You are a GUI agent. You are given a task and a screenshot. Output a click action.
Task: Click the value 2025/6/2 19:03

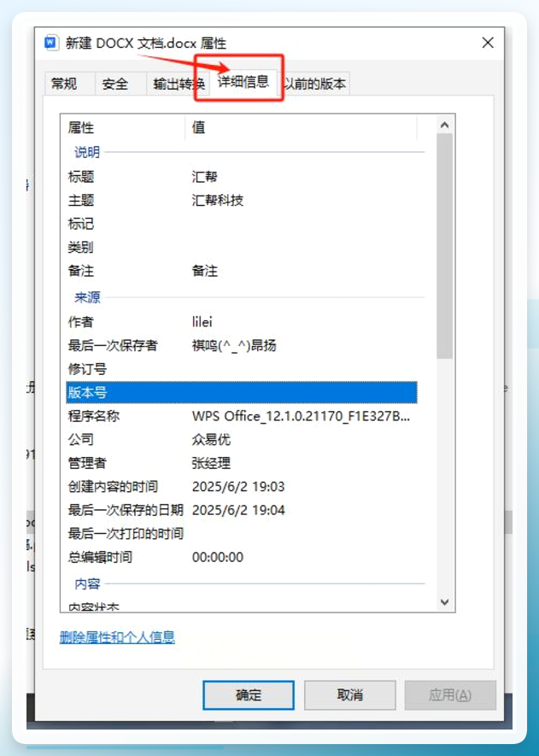[238, 486]
